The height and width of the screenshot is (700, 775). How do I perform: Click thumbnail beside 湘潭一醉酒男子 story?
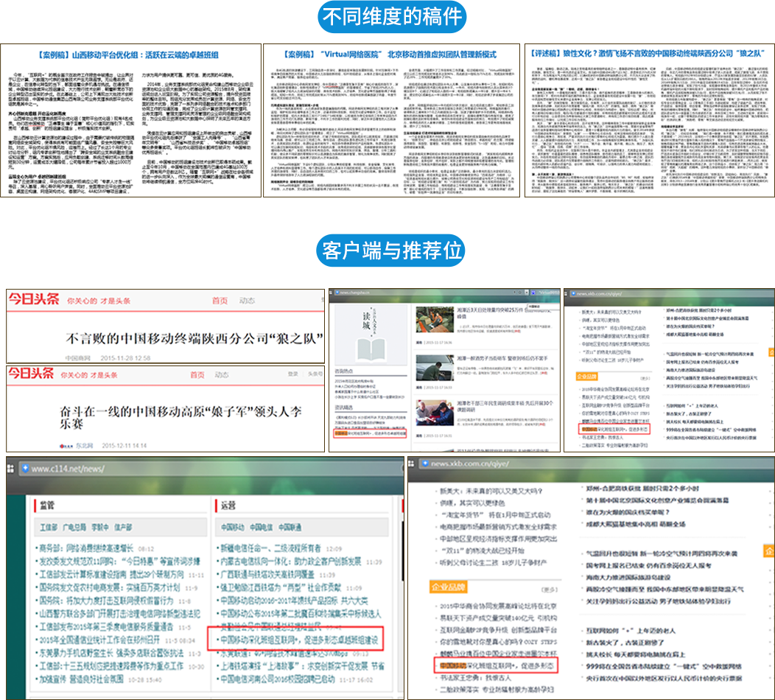click(435, 368)
